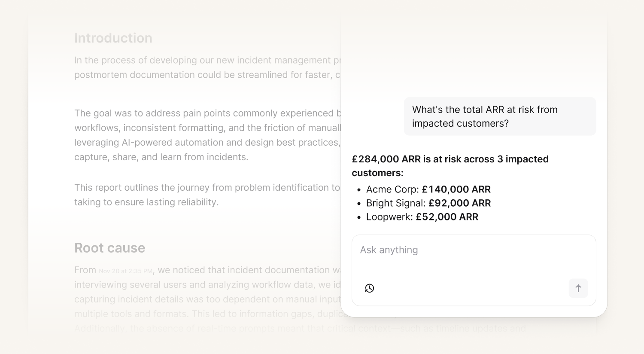Open chat history clock icon
The width and height of the screenshot is (644, 354).
pyautogui.click(x=369, y=288)
